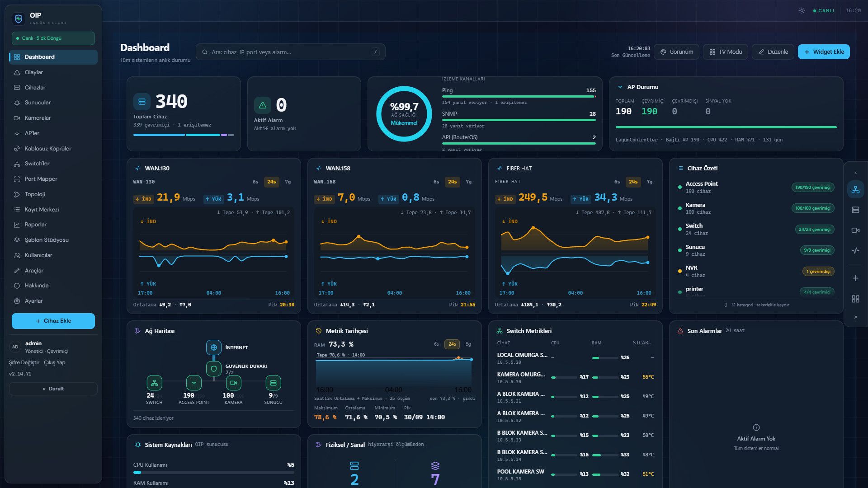Collapse sidebar with Daralt button
868x488 pixels.
tap(53, 389)
